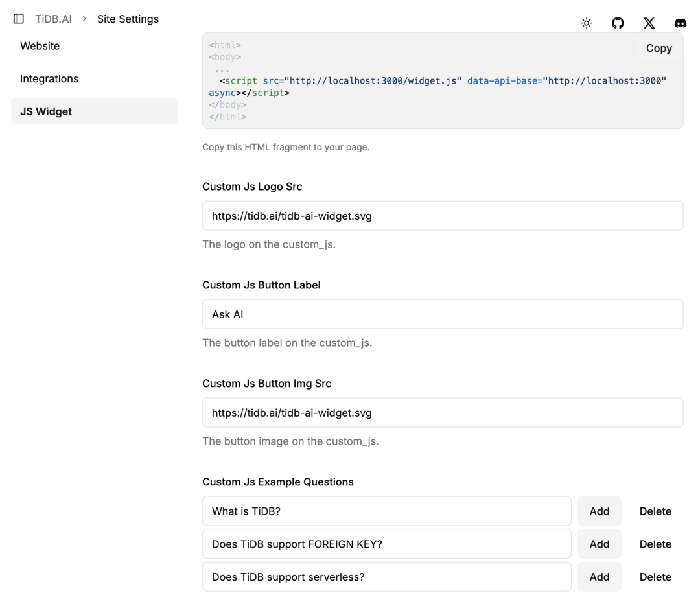Delete the serverless example question
700x593 pixels.
[x=655, y=577]
